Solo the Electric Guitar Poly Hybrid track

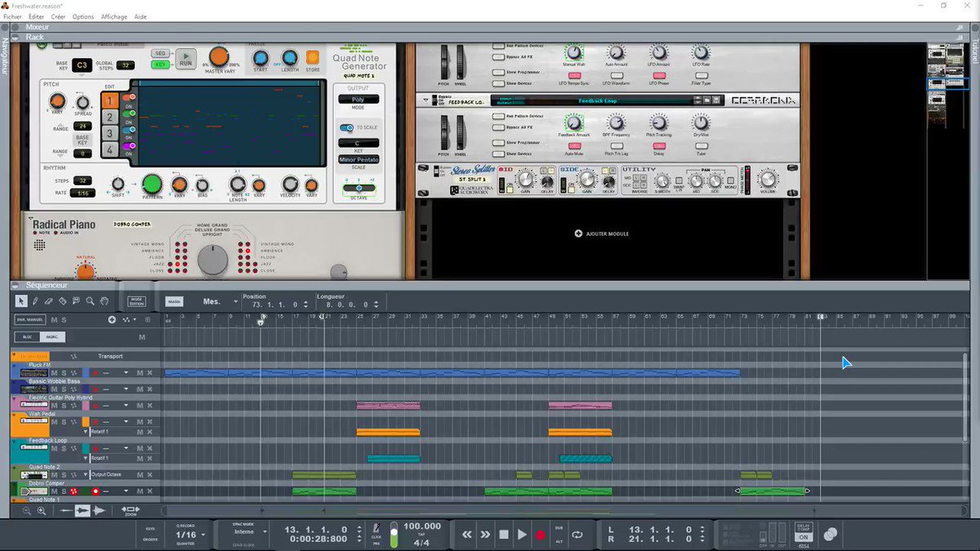(x=65, y=405)
